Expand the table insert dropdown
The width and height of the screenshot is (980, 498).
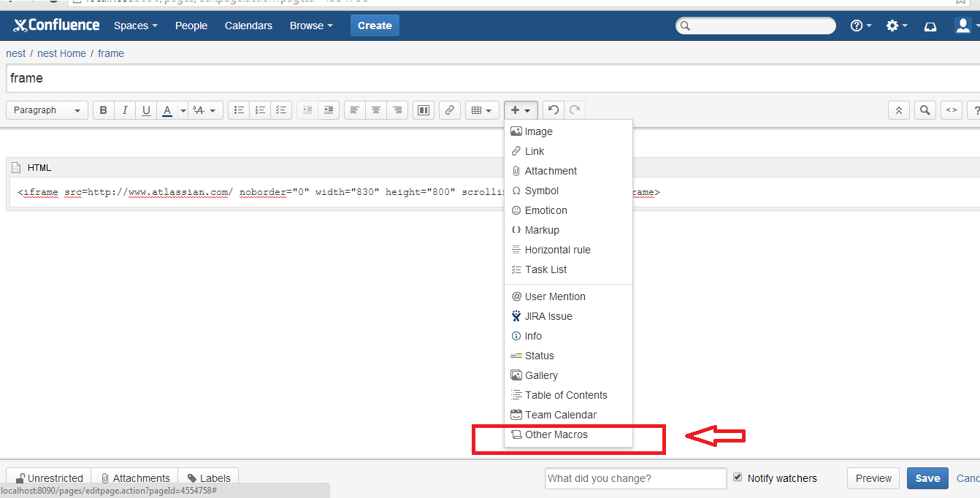(481, 110)
